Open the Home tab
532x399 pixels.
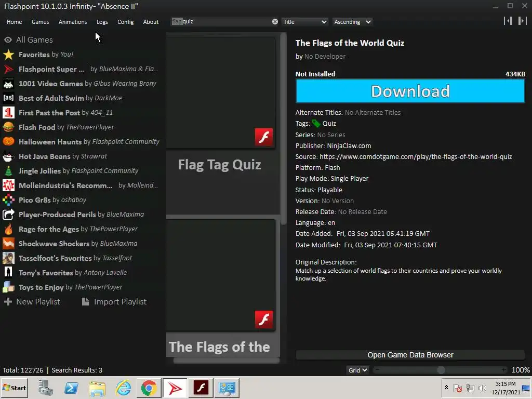(14, 22)
